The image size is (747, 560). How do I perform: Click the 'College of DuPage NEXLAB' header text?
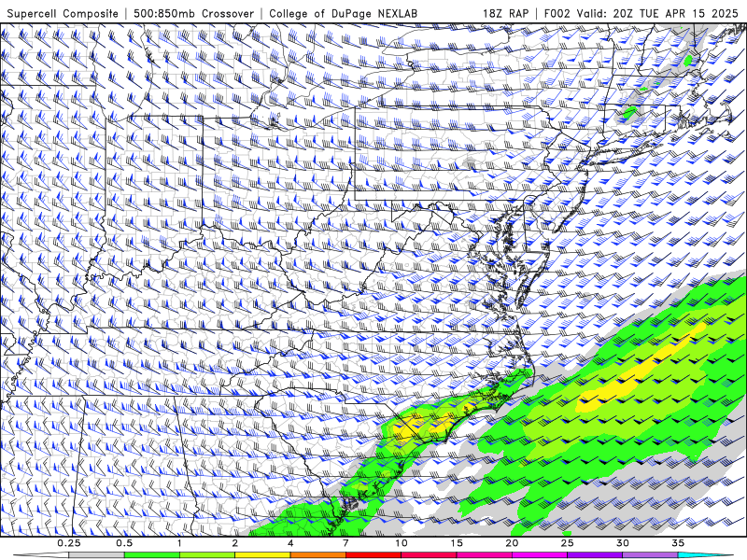pos(343,13)
